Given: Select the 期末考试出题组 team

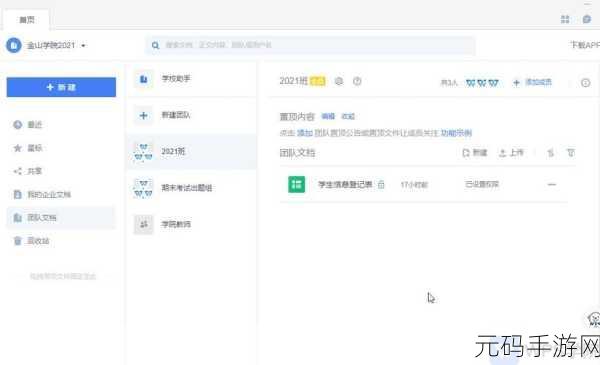Looking at the screenshot, I should pyautogui.click(x=191, y=188).
